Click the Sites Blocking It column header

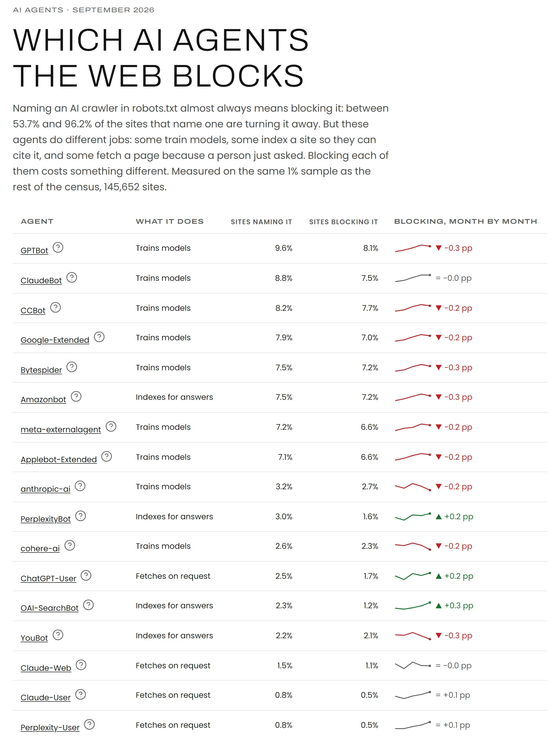pyautogui.click(x=344, y=222)
